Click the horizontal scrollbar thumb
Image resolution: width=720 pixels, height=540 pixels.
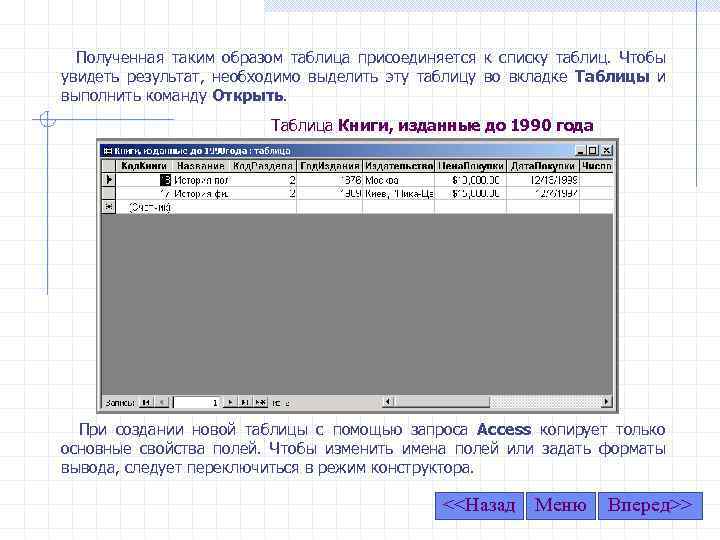[x=442, y=402]
